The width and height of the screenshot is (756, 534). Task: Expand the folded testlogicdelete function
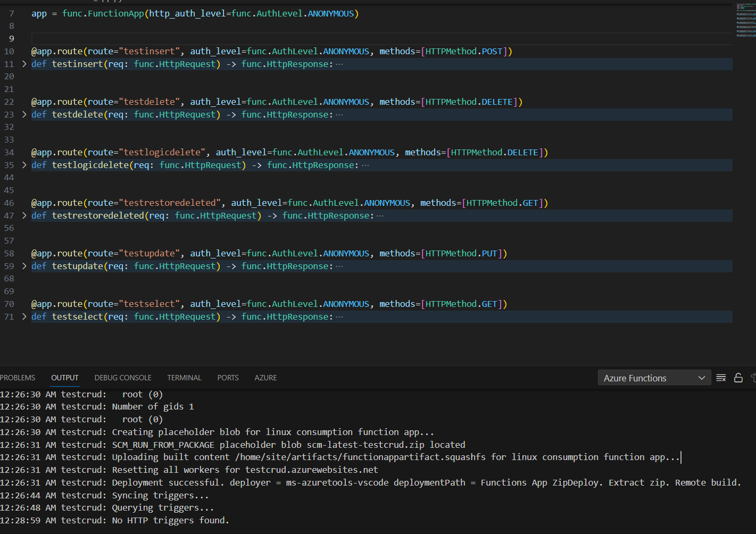click(24, 165)
